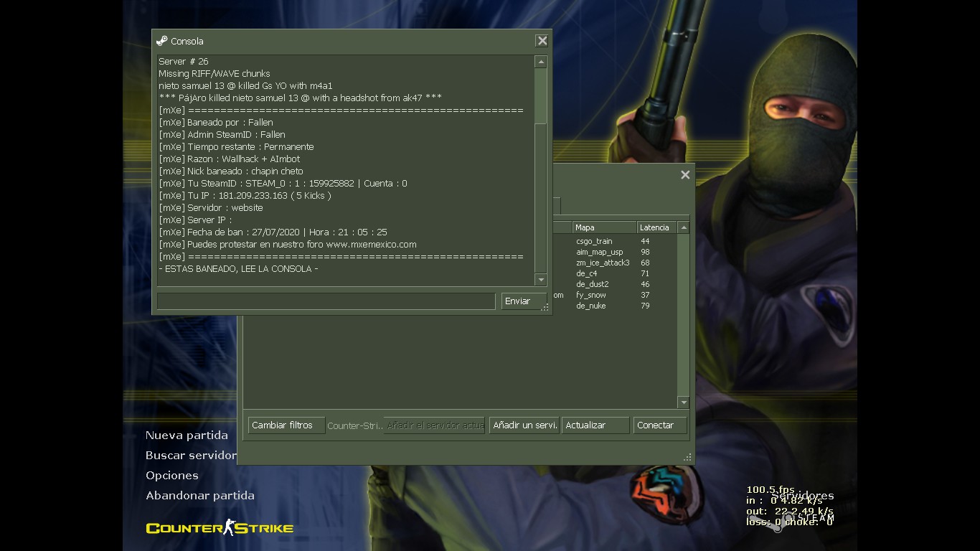Click the Enviar button in Consola

[x=524, y=301]
